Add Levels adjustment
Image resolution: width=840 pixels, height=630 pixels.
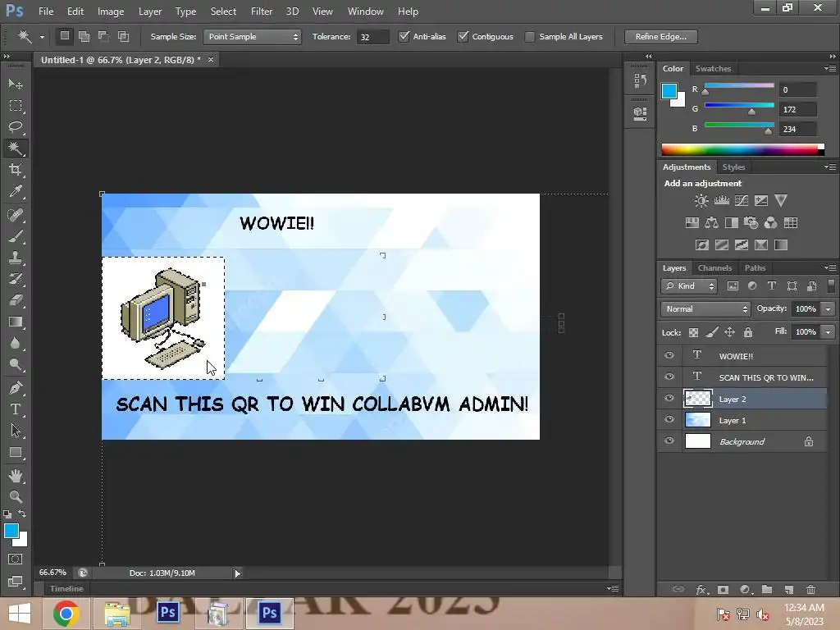721,201
